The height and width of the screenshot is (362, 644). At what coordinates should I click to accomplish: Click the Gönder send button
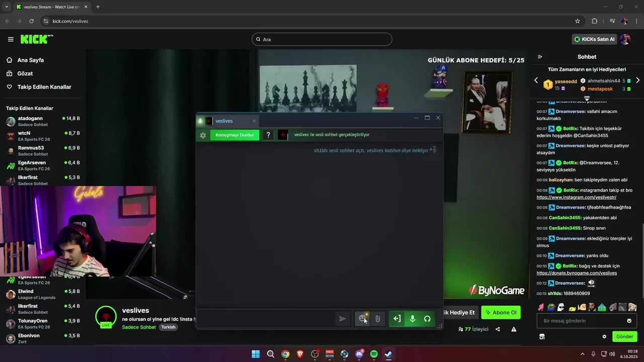[624, 336]
